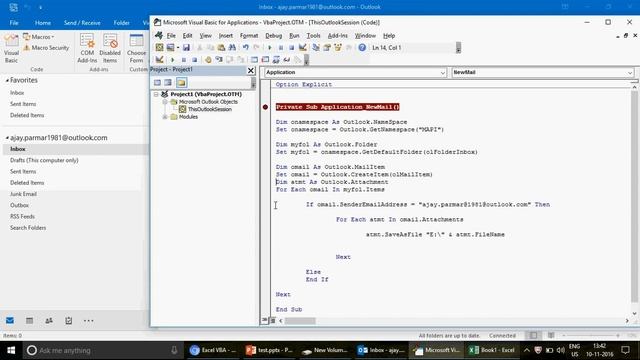Expand the Modules folder node
640x360 pixels.
tap(165, 117)
